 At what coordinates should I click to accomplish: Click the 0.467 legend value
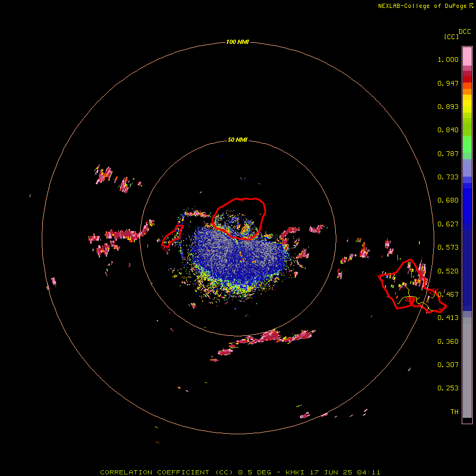tap(448, 295)
